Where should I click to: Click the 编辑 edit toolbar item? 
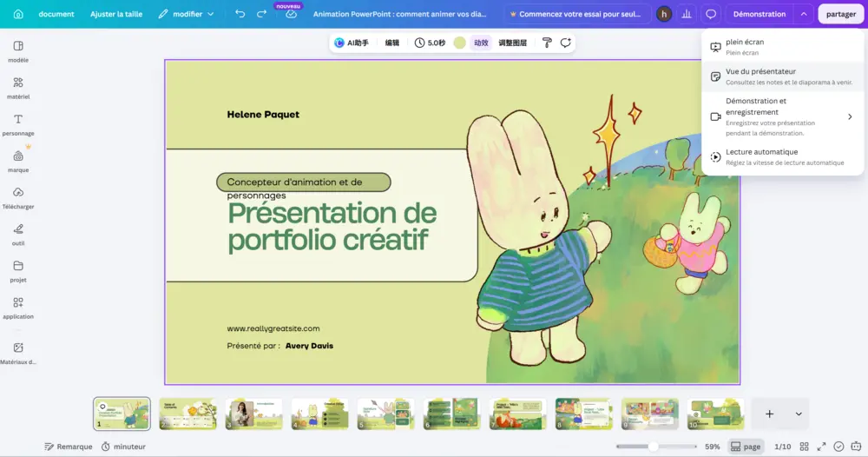point(392,43)
